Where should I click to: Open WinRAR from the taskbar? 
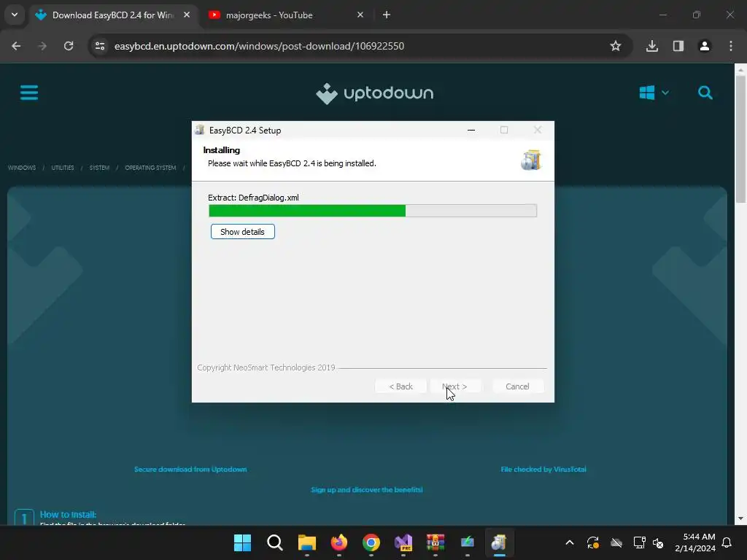point(436,542)
